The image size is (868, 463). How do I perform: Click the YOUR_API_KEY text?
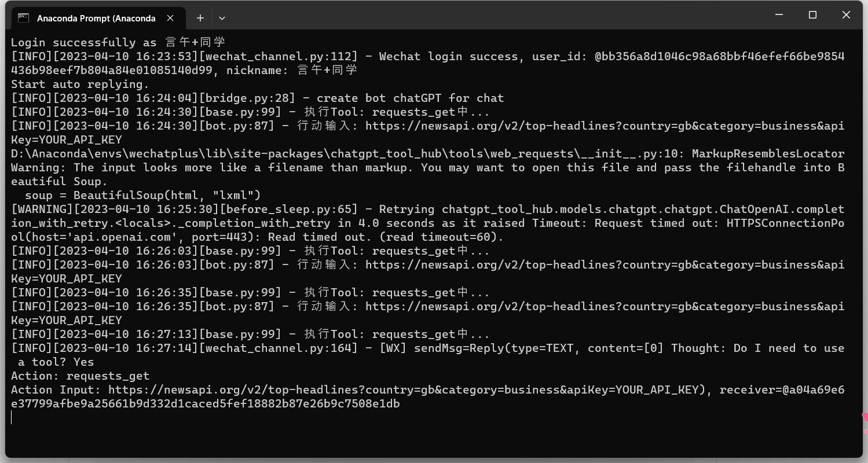pyautogui.click(x=66, y=139)
